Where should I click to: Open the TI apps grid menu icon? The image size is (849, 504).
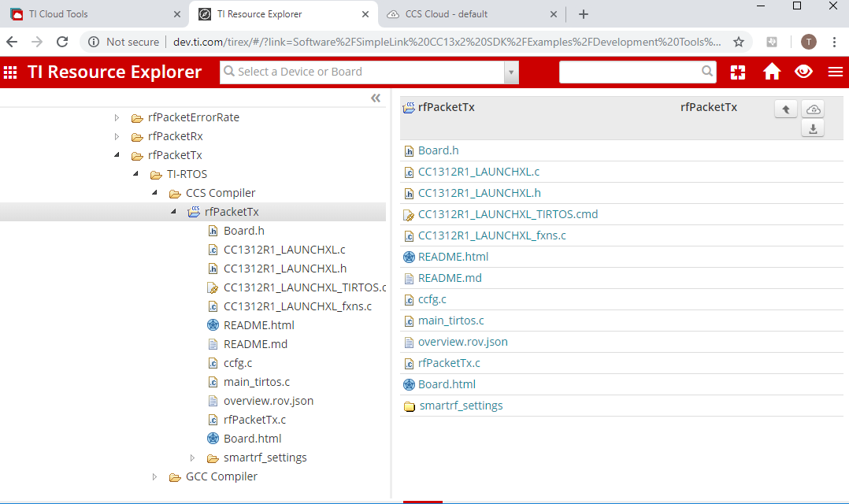[x=10, y=72]
